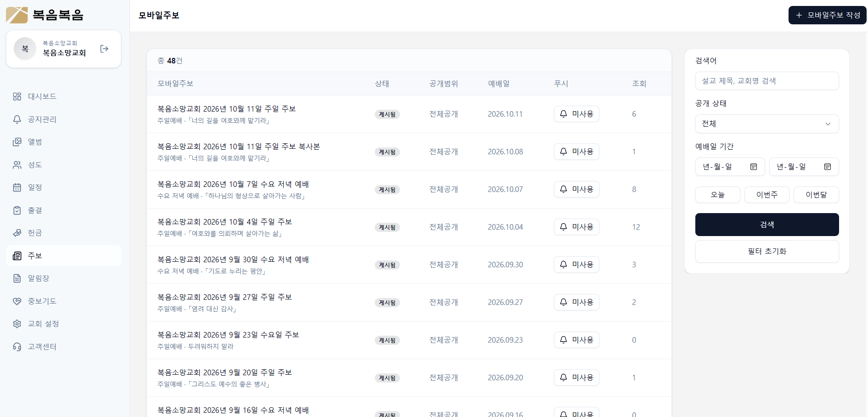The height and width of the screenshot is (417, 868).
Task: Click the 모바일주보 작성 button
Action: tap(827, 15)
